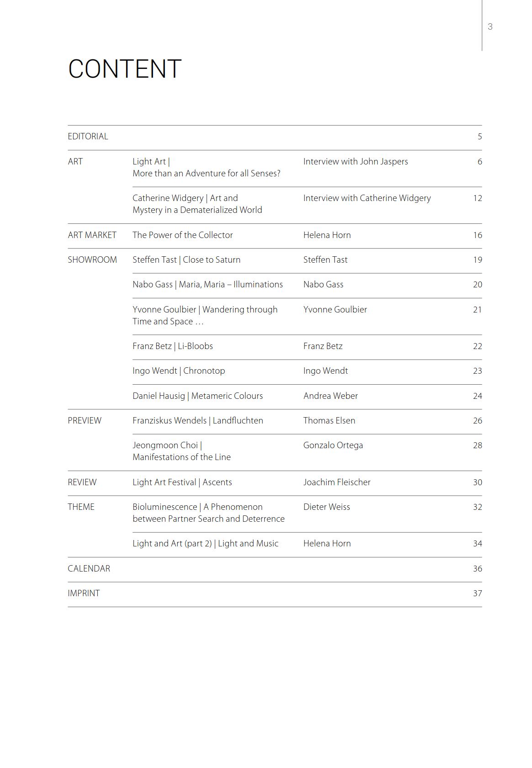Image resolution: width=532 pixels, height=768 pixels.
Task: Click Yvonne Goulbier Wandering through Time
Action: click(205, 316)
